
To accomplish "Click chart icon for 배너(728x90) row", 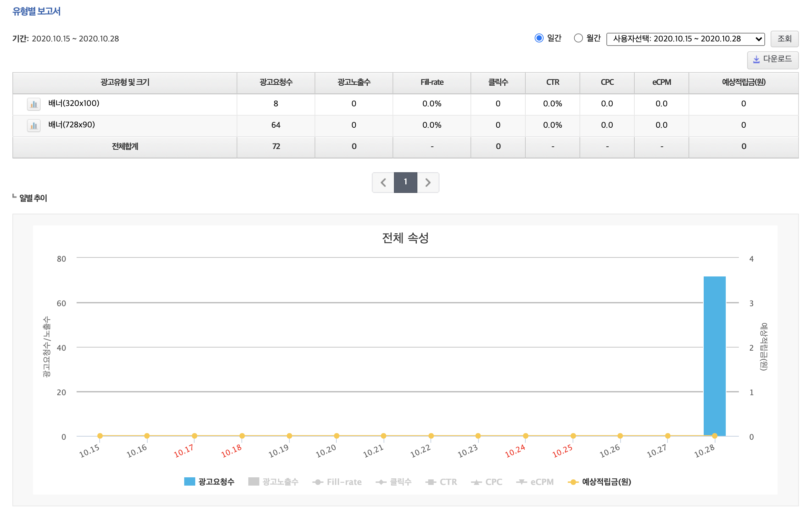I will click(x=33, y=125).
